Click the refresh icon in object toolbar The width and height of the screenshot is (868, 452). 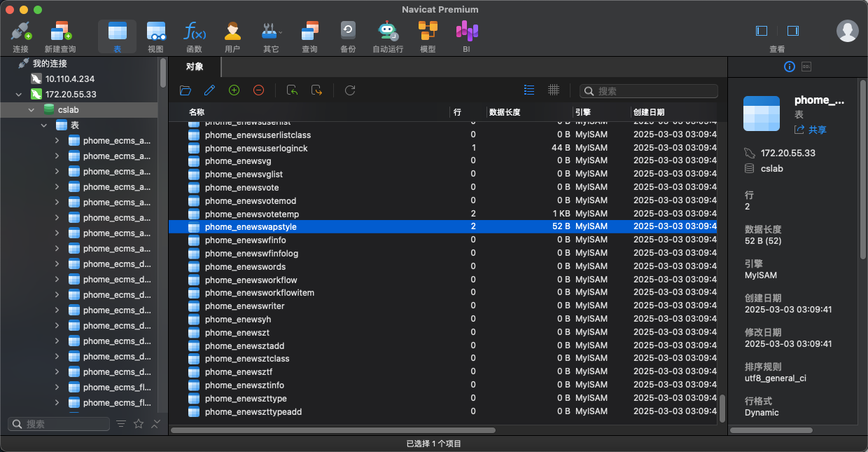click(350, 90)
